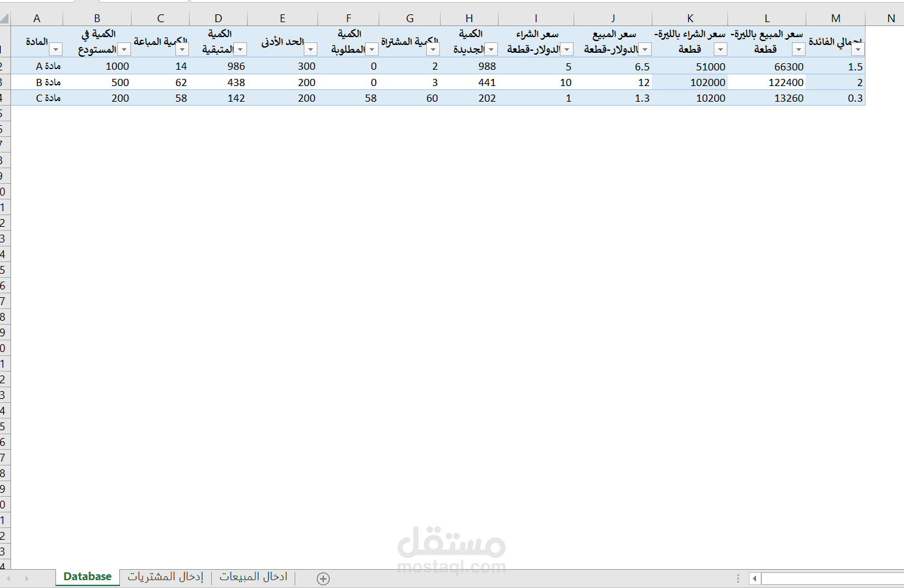Select the cell 'مادة B'

point(37,82)
